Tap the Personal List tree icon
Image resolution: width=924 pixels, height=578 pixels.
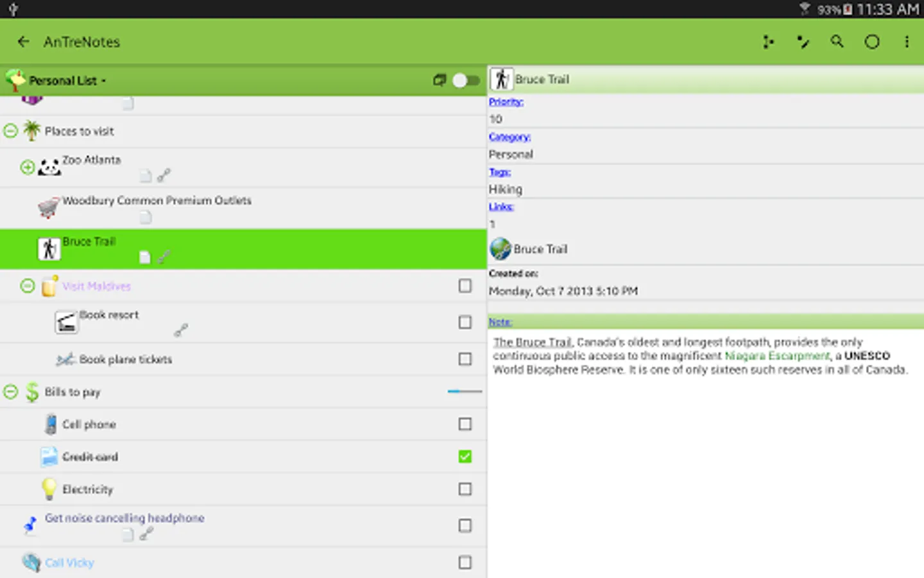pos(15,80)
